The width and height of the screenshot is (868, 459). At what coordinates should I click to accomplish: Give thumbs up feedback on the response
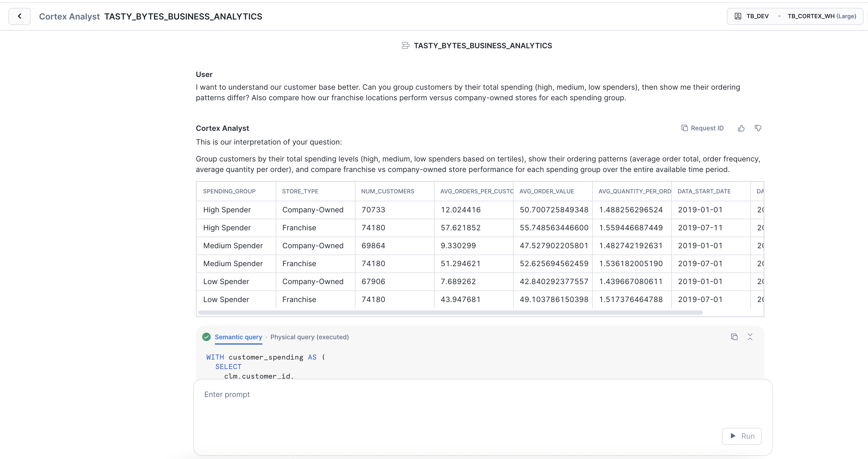point(741,128)
